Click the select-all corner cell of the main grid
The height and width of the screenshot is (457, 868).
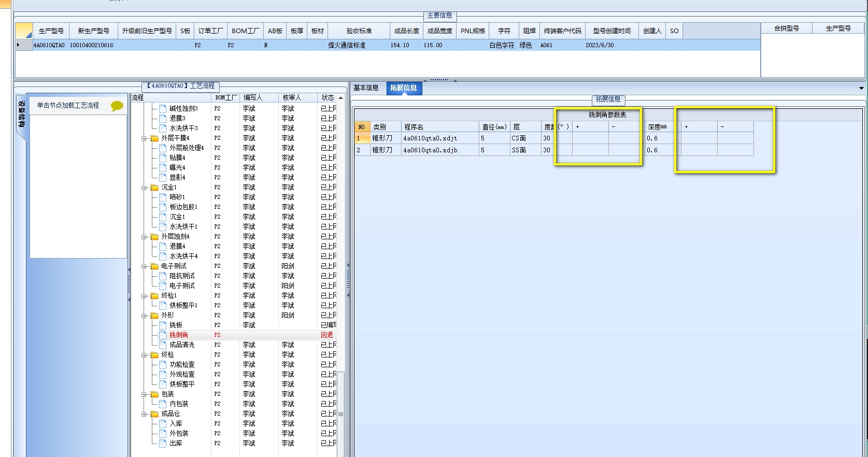24,31
